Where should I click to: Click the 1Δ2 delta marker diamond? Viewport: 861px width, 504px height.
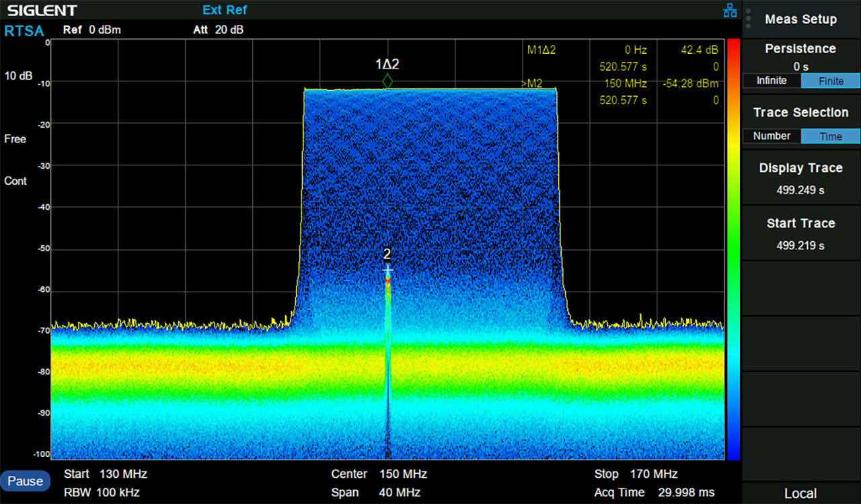pyautogui.click(x=387, y=81)
